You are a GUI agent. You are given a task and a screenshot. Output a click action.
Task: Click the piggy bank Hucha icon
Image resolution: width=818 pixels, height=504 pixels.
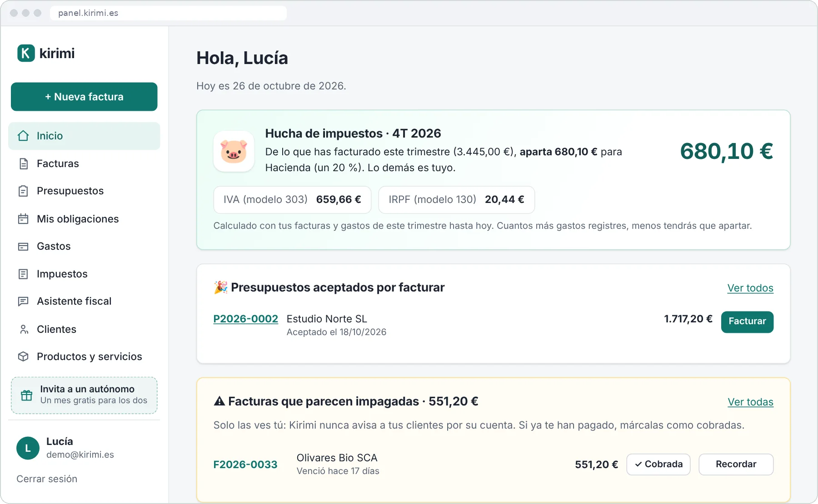pos(234,151)
